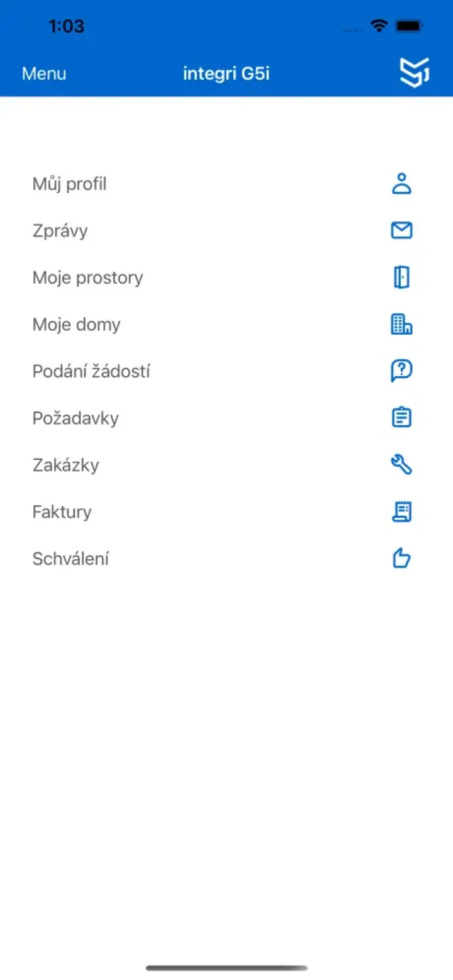View the Faktury section

pos(62,511)
